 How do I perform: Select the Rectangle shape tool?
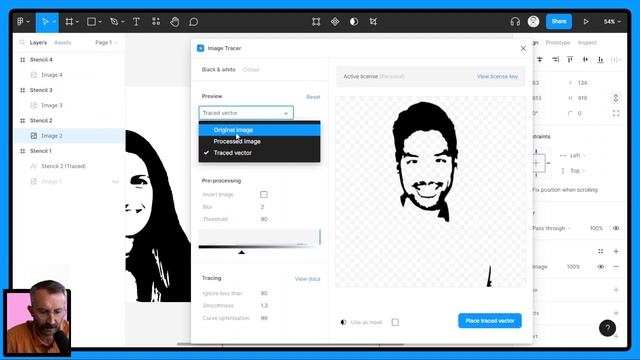tap(91, 22)
